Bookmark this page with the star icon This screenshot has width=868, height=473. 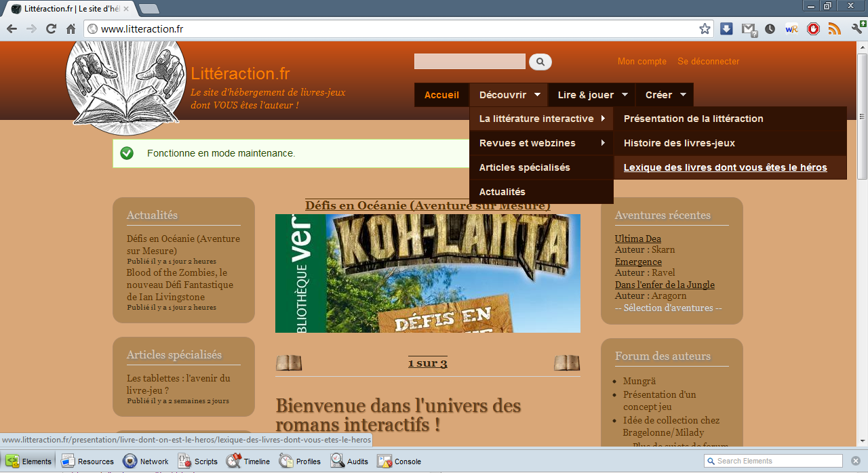(x=705, y=29)
